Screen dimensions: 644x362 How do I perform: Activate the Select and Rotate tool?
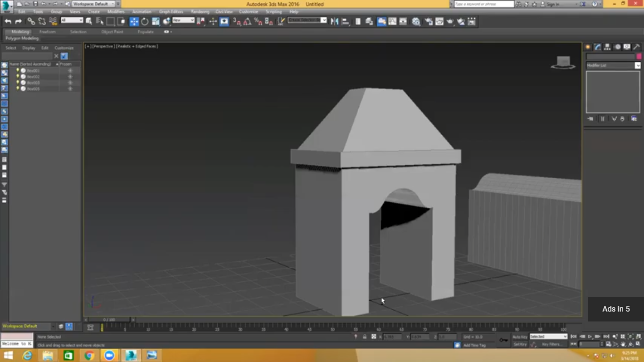tap(145, 21)
